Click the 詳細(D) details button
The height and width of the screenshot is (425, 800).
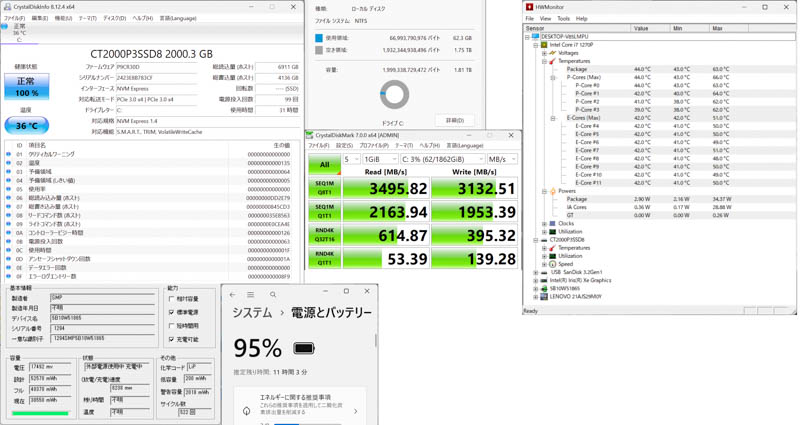(455, 120)
